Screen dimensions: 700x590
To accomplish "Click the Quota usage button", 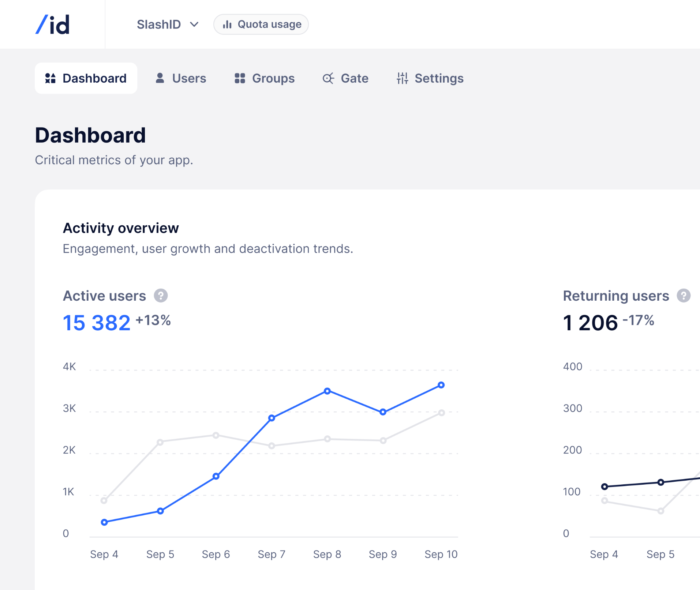I will (261, 24).
